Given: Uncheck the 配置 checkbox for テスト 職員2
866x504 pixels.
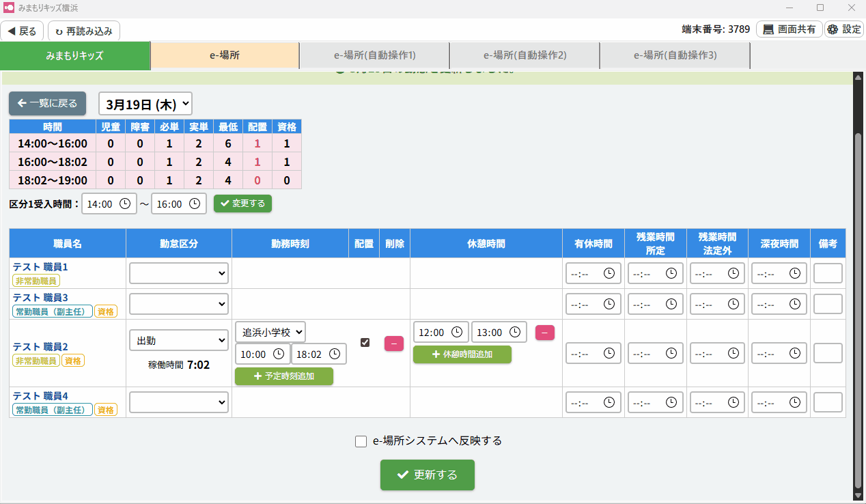Looking at the screenshot, I should click(x=365, y=342).
